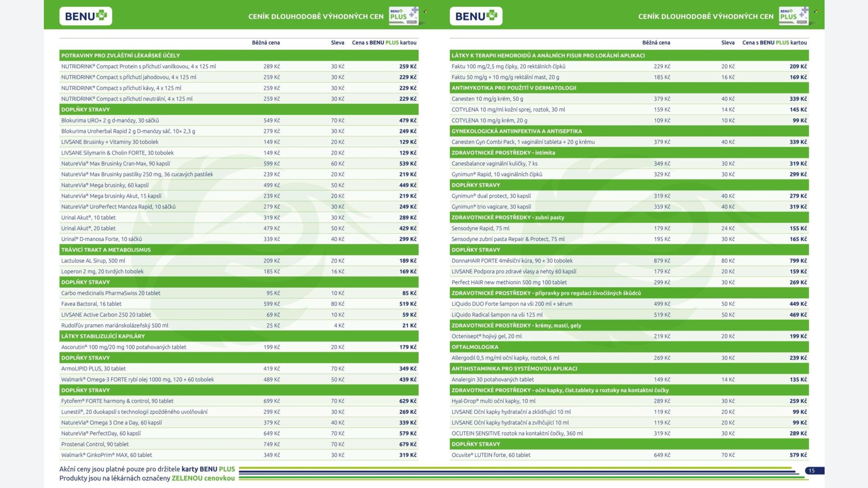Select 'Blokurima URO+ 2 g d-manózy' row
The image size is (868, 488).
pos(239,121)
